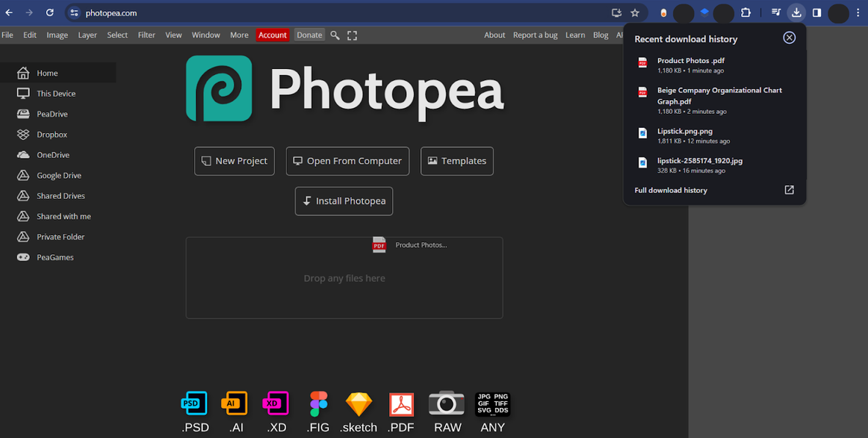Select the PeaDrive sidebar icon
The image size is (868, 438).
click(23, 114)
